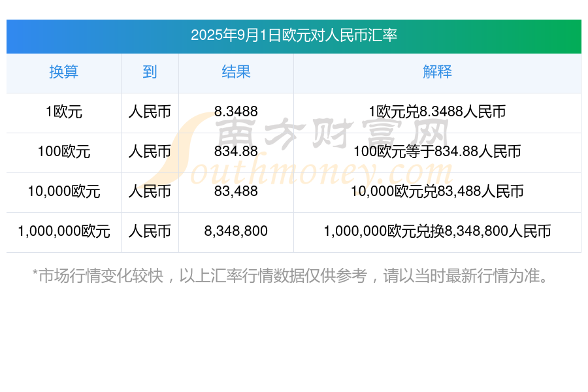
Task: Click 人民币 in the 10,000欧元 row
Action: point(150,191)
